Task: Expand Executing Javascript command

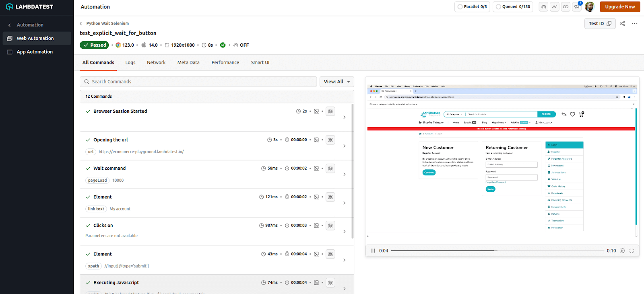Action: tap(344, 288)
